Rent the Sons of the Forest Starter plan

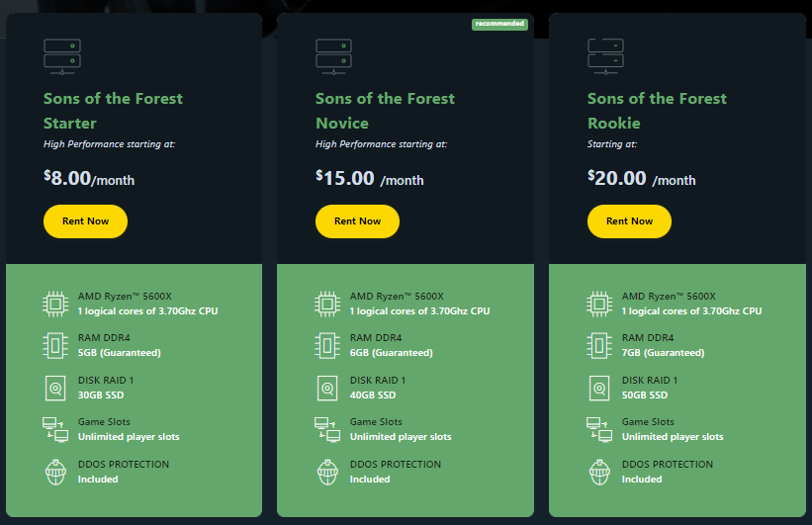coord(85,221)
